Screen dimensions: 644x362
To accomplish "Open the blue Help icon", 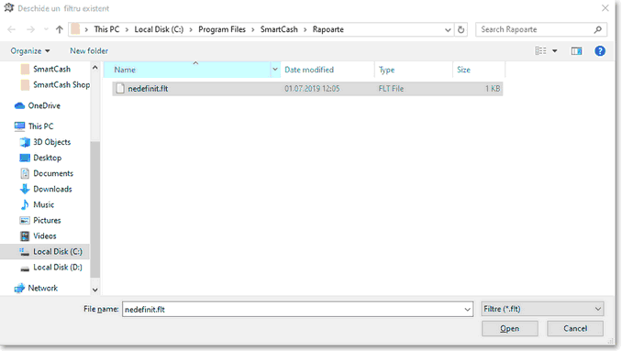I will click(x=600, y=51).
